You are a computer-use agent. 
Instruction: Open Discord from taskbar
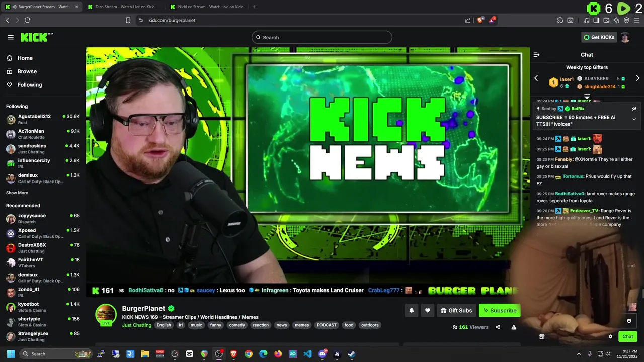pos(323,354)
